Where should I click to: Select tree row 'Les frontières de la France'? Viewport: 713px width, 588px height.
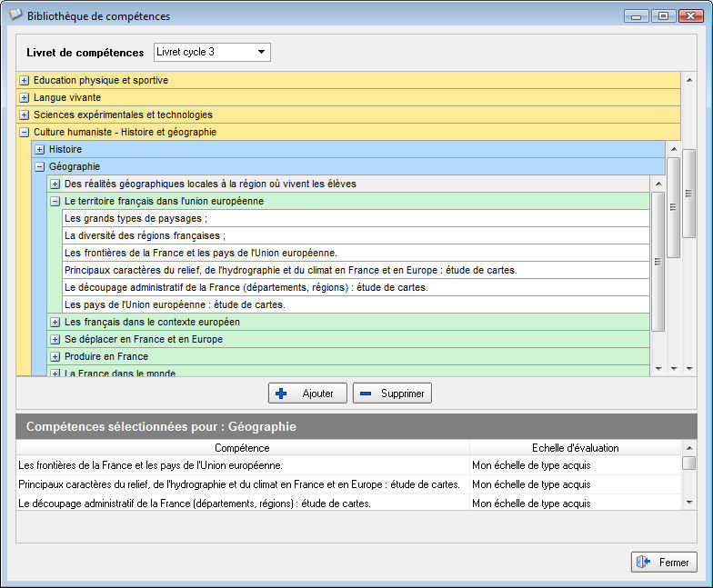pos(356,253)
